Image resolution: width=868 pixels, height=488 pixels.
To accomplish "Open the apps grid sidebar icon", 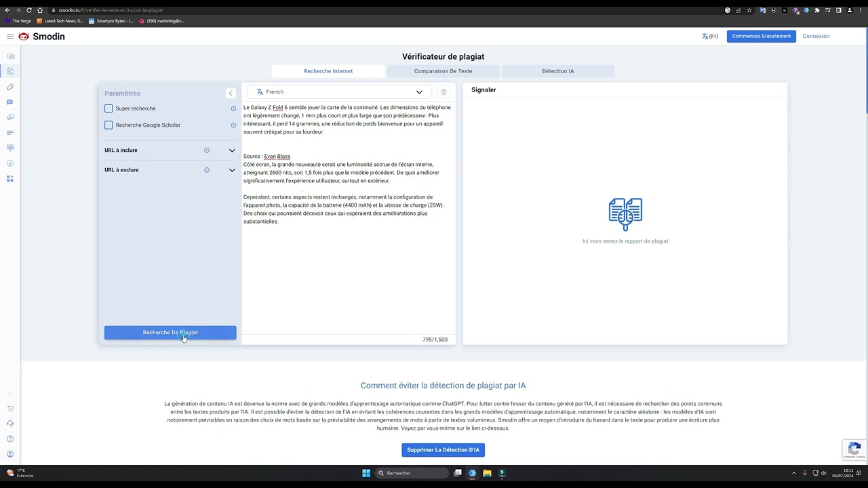I will pyautogui.click(x=10, y=179).
